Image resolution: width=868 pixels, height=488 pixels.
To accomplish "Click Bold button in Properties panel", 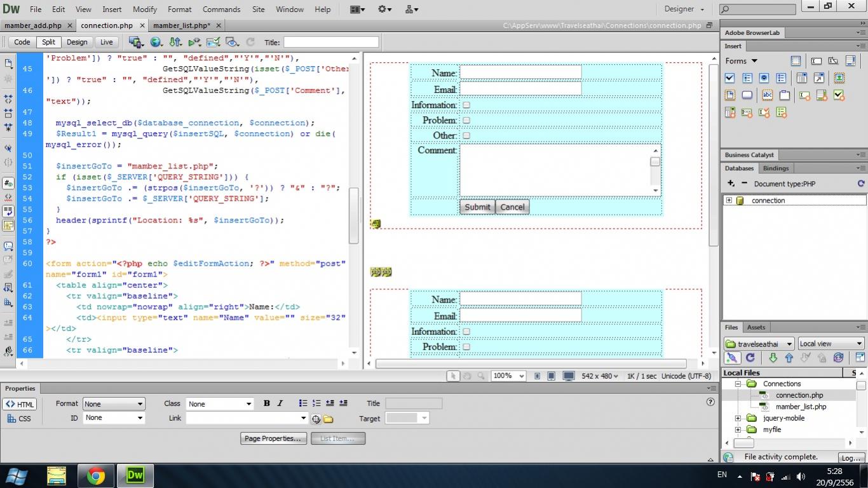I will click(x=267, y=403).
